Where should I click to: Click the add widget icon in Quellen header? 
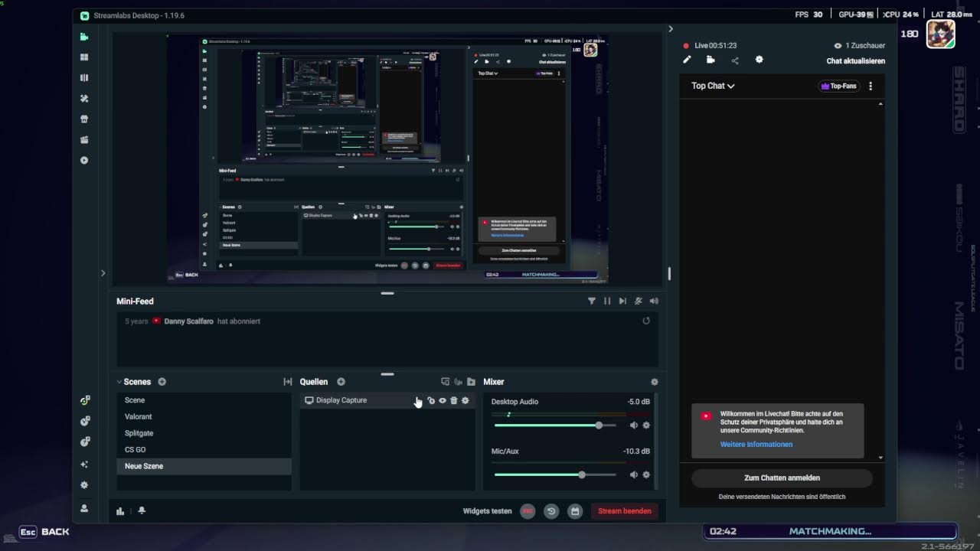445,382
